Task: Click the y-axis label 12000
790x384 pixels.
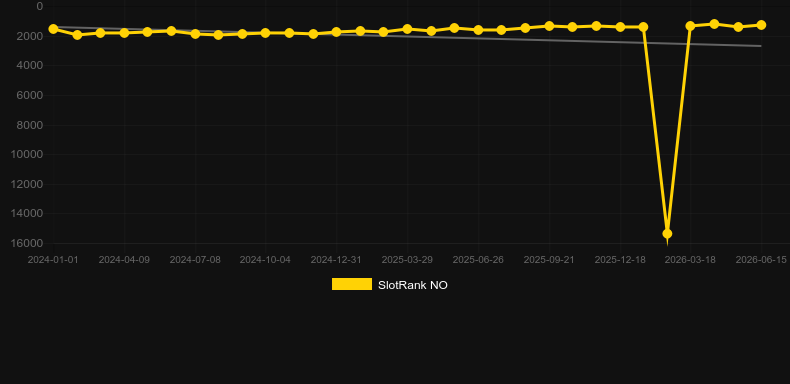Action: coord(27,184)
